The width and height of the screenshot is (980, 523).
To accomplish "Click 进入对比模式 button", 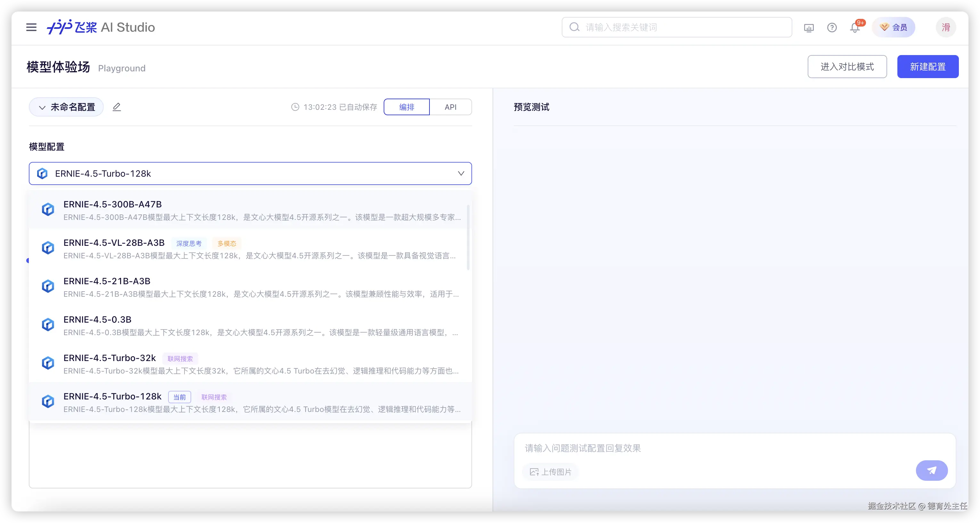I will point(847,67).
